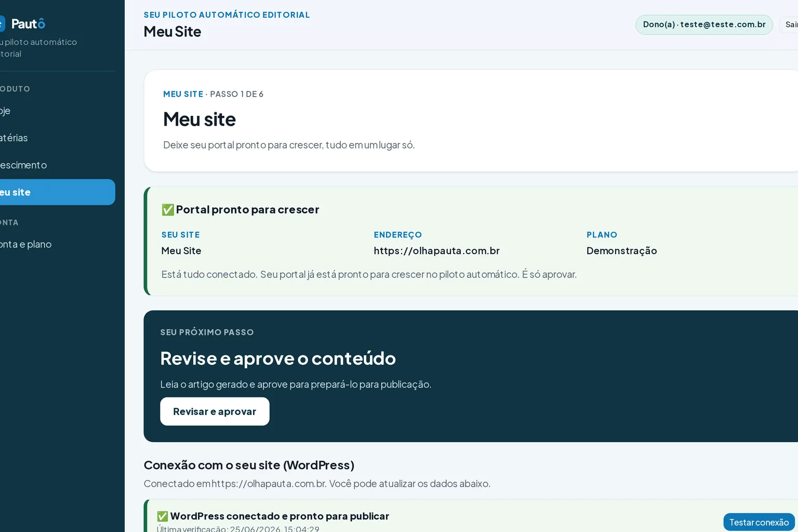Click the Testar conexão button
Image resolution: width=798 pixels, height=532 pixels.
click(x=759, y=522)
